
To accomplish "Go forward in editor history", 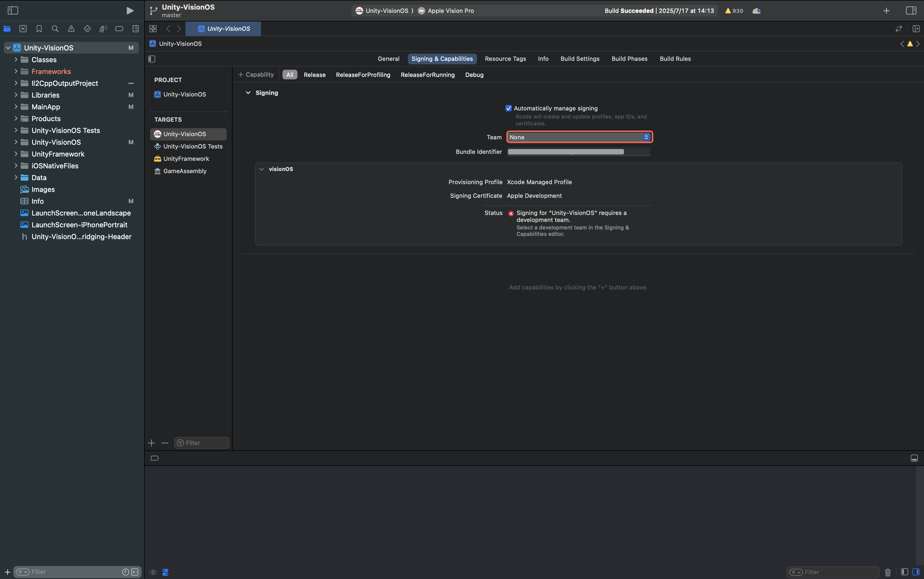I will pyautogui.click(x=179, y=29).
